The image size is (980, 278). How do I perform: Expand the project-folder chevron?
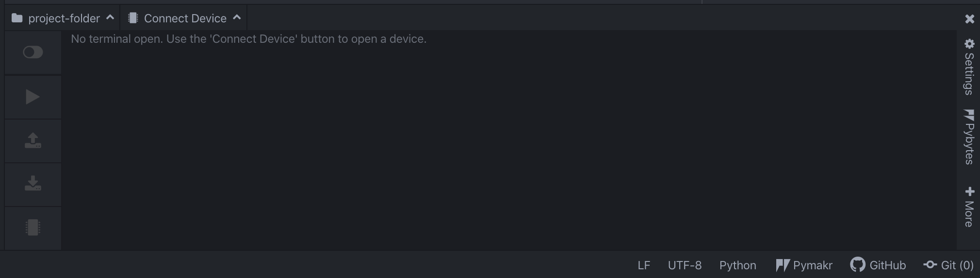pos(110,17)
